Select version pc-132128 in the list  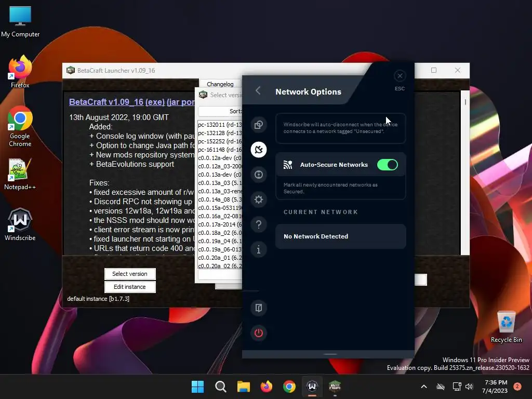[x=220, y=133]
